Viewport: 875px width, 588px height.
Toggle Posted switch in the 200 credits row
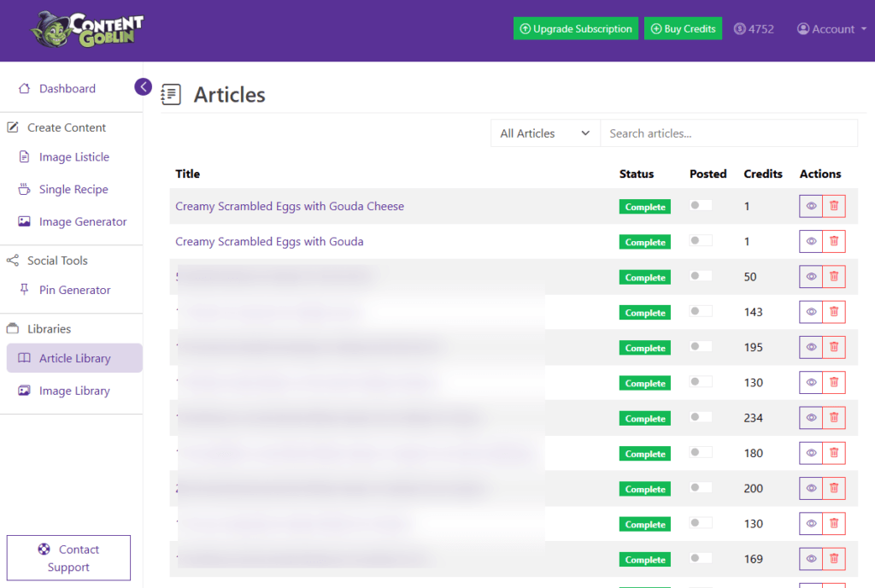(x=701, y=487)
